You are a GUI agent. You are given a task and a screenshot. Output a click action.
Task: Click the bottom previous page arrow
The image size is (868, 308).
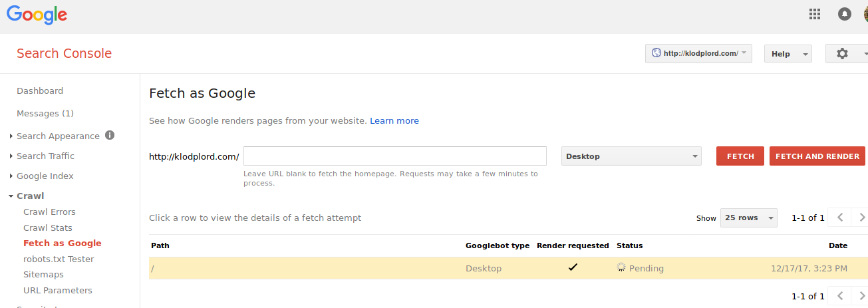[840, 296]
